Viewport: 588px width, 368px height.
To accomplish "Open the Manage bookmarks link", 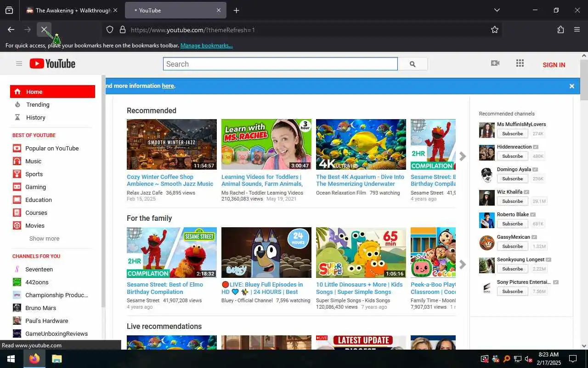I will (207, 46).
